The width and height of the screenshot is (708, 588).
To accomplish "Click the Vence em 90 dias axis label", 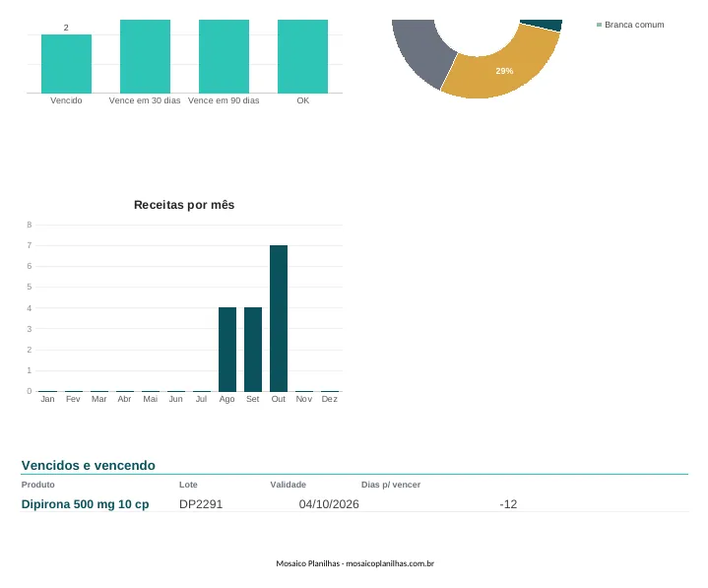I will point(224,100).
